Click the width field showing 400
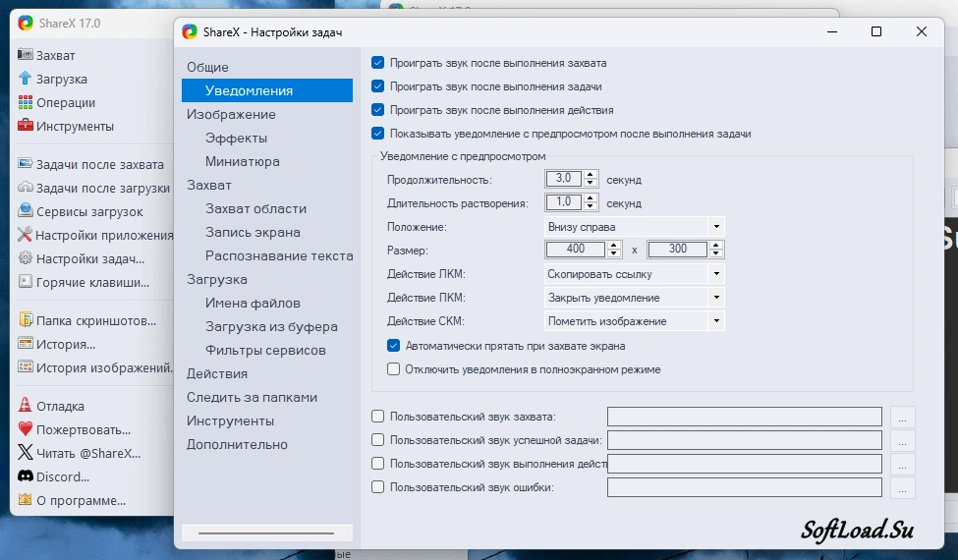Screen dimensions: 958x560 (576, 250)
